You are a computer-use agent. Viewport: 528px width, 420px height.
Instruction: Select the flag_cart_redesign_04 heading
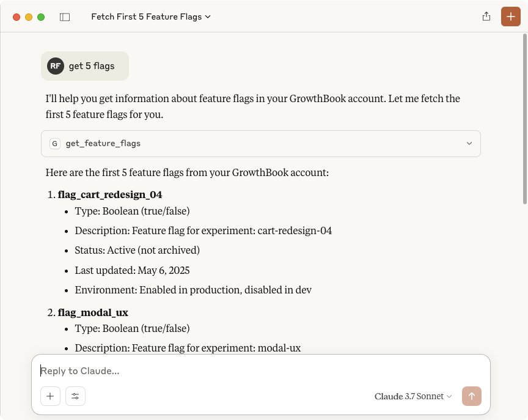(110, 195)
